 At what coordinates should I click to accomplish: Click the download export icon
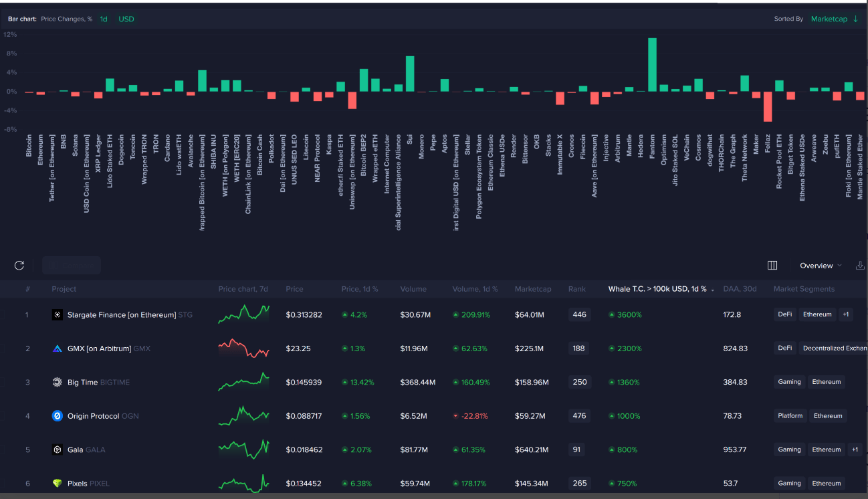[861, 266]
